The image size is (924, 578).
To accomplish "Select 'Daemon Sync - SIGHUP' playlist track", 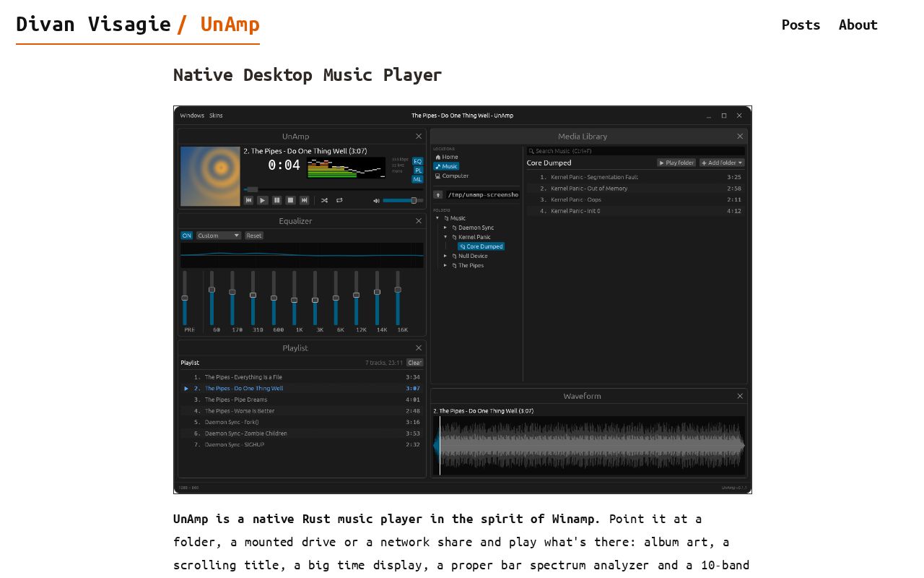I will tap(302, 444).
